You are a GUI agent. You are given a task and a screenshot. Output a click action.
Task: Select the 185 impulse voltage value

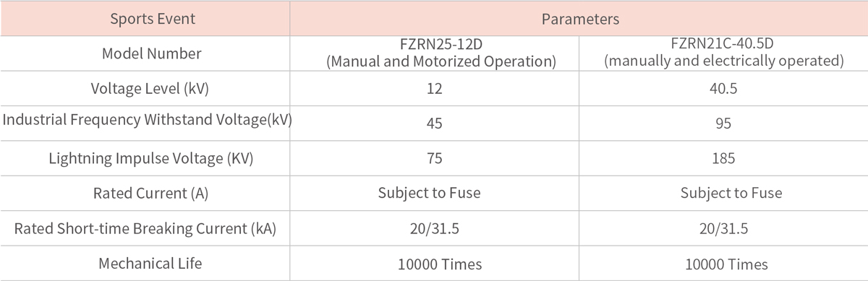(724, 158)
